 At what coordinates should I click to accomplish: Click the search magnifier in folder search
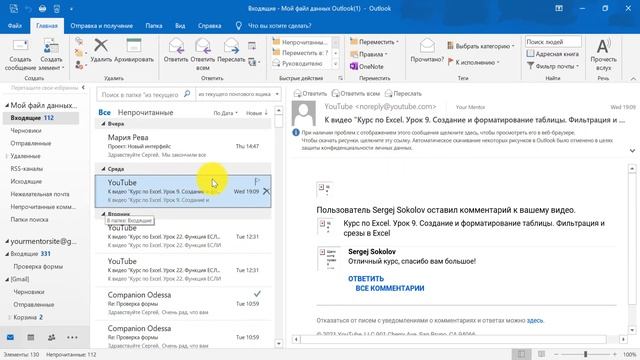click(x=187, y=94)
